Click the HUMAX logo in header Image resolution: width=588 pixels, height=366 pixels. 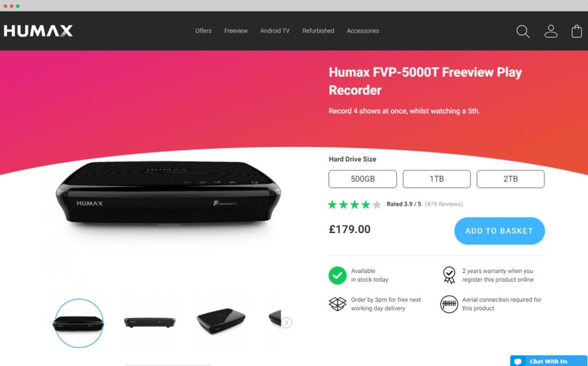tap(38, 31)
